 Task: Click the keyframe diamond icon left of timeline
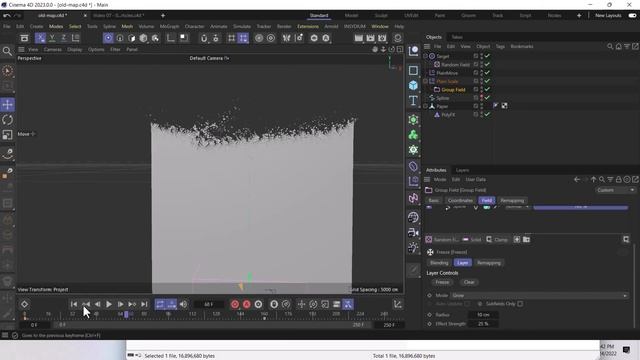[24, 304]
